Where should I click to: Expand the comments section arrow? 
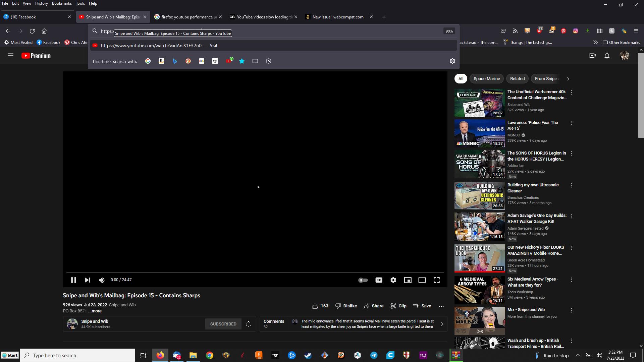(442, 324)
